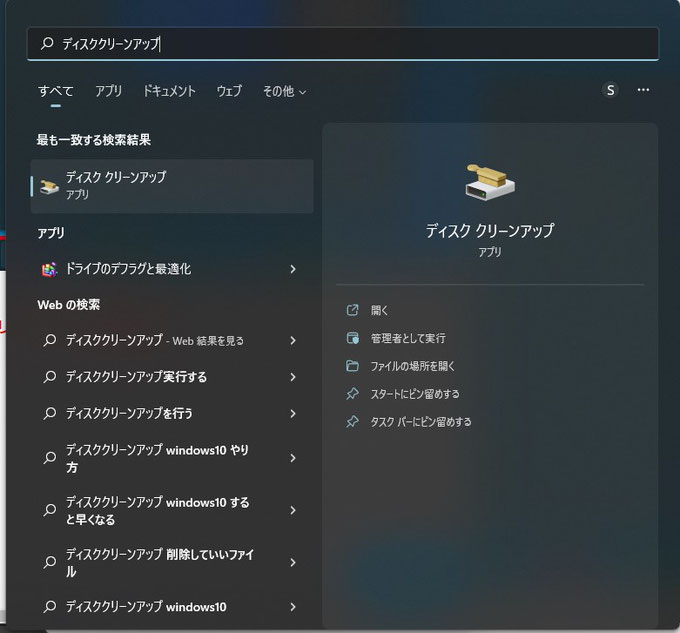Click the ディスククリーンアップ search input field

[343, 43]
